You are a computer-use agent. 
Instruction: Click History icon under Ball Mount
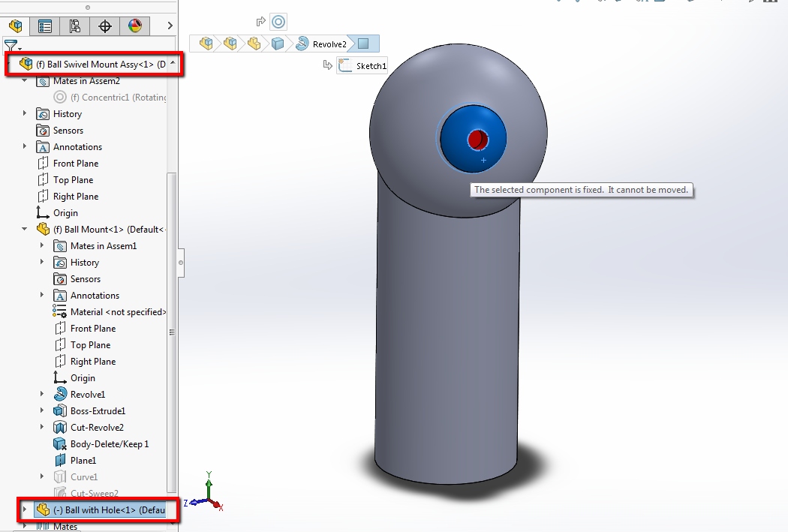point(60,263)
